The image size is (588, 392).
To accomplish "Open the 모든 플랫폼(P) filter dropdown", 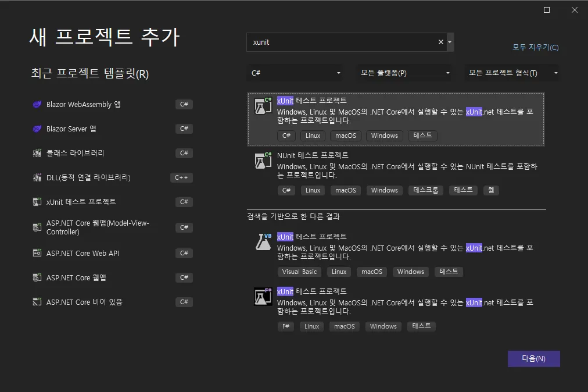I will click(404, 73).
